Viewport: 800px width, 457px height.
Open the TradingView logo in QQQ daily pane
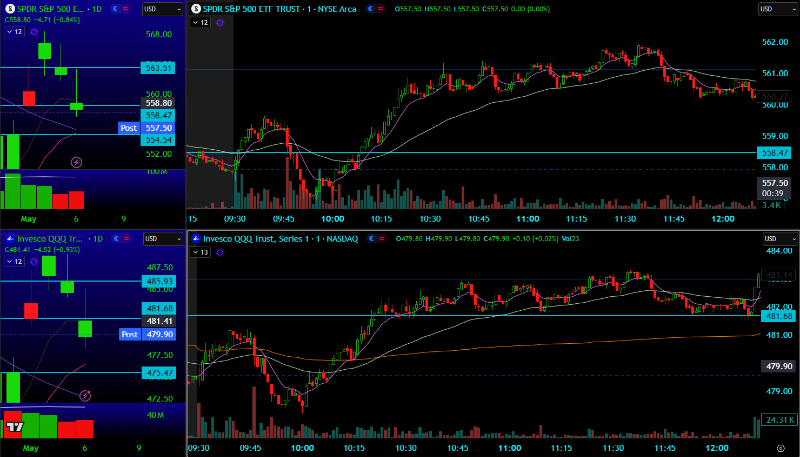coord(15,427)
